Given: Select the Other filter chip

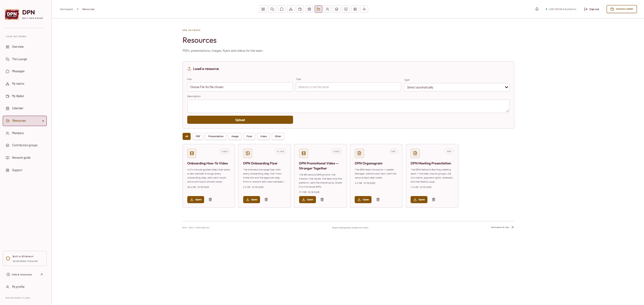Looking at the screenshot, I should coord(278,136).
